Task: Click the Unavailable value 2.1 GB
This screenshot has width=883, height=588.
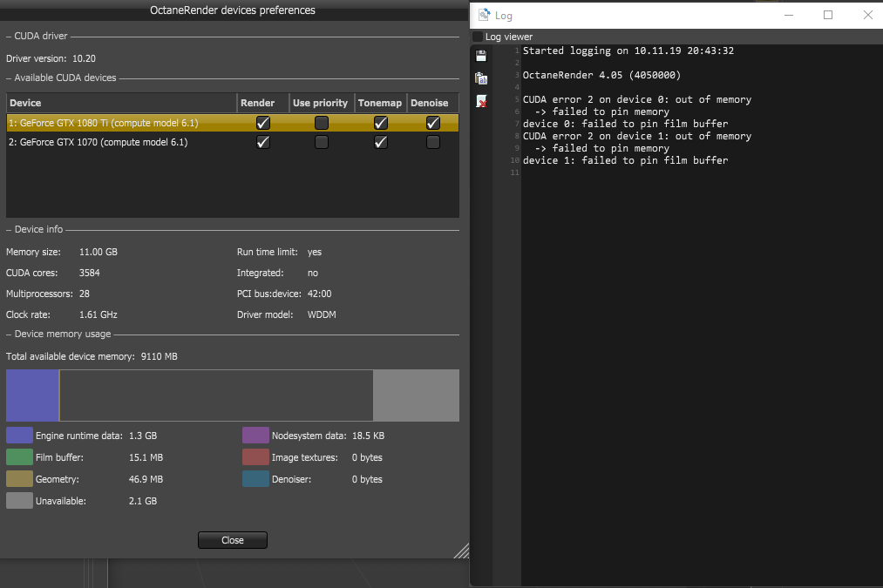Action: pos(143,501)
